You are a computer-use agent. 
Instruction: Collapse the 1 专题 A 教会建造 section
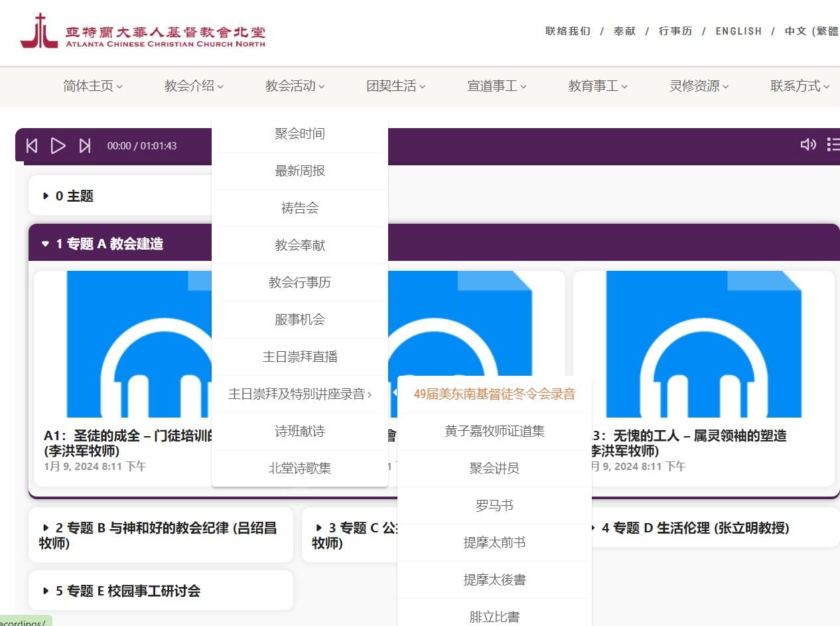pos(103,244)
